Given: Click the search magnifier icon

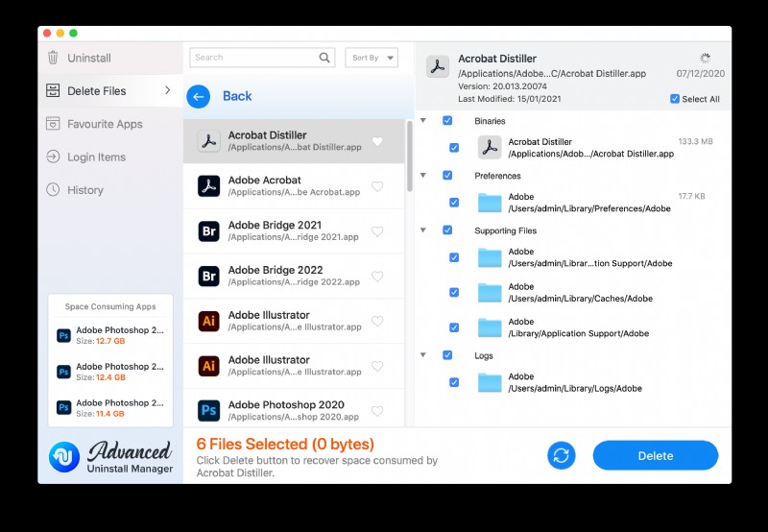Looking at the screenshot, I should [x=324, y=58].
